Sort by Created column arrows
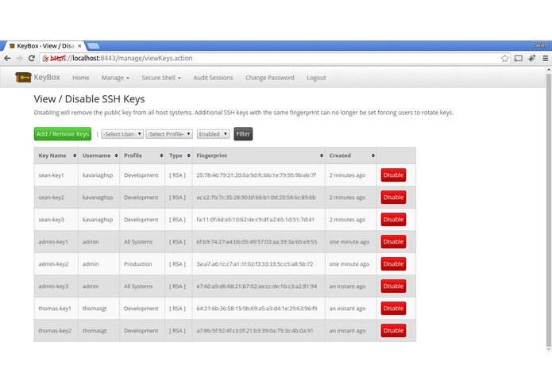 click(373, 156)
